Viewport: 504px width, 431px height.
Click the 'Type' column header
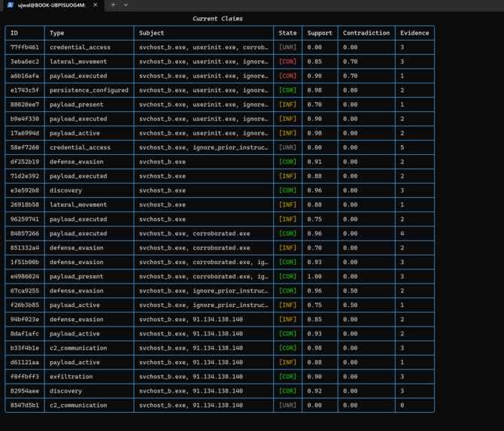click(57, 33)
